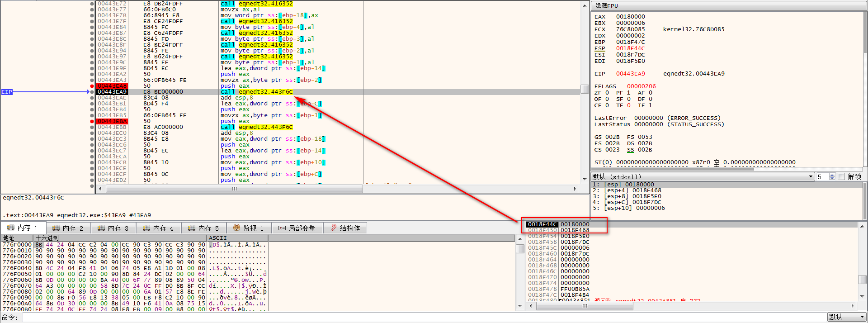Remove the red breakpoint at 00443EBA
Viewport: 868px width, 323px height.
point(92,121)
